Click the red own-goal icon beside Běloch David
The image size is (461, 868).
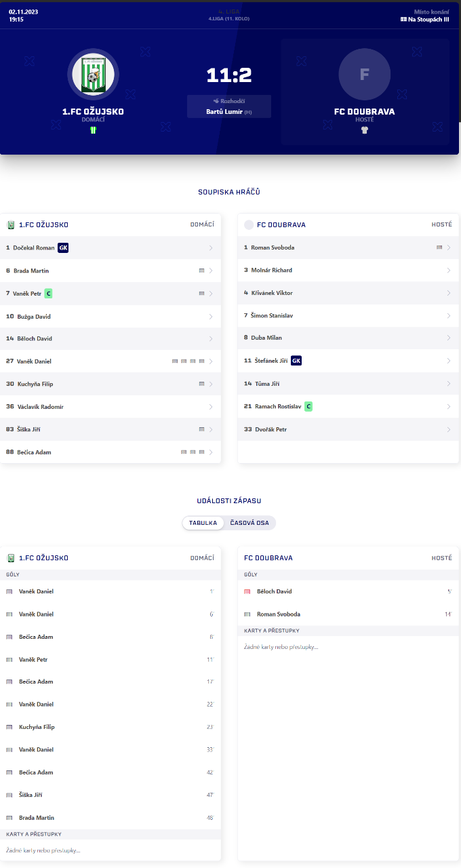247,591
